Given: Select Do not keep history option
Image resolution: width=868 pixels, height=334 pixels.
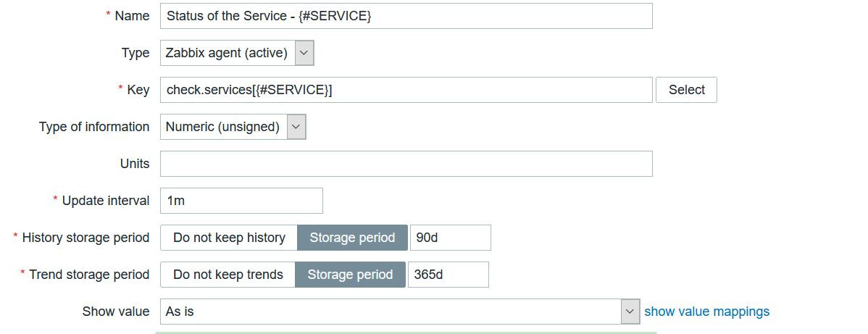Looking at the screenshot, I should tap(229, 238).
